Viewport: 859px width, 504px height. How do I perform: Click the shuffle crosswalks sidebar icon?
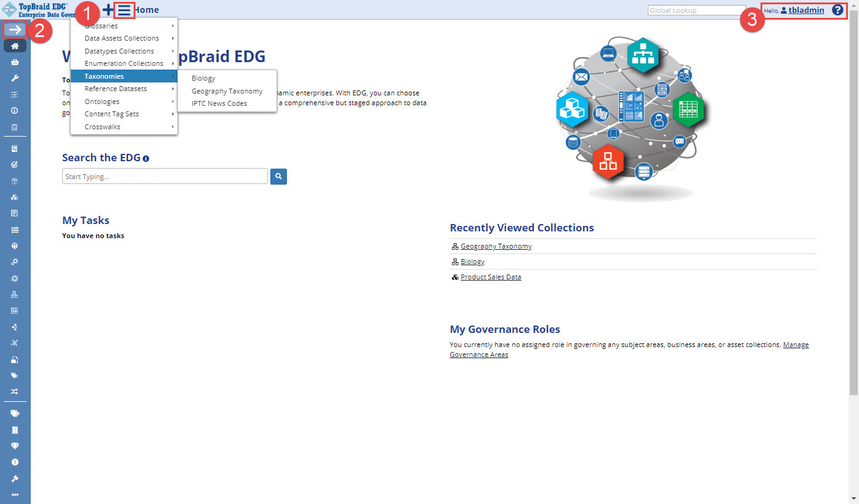15,391
